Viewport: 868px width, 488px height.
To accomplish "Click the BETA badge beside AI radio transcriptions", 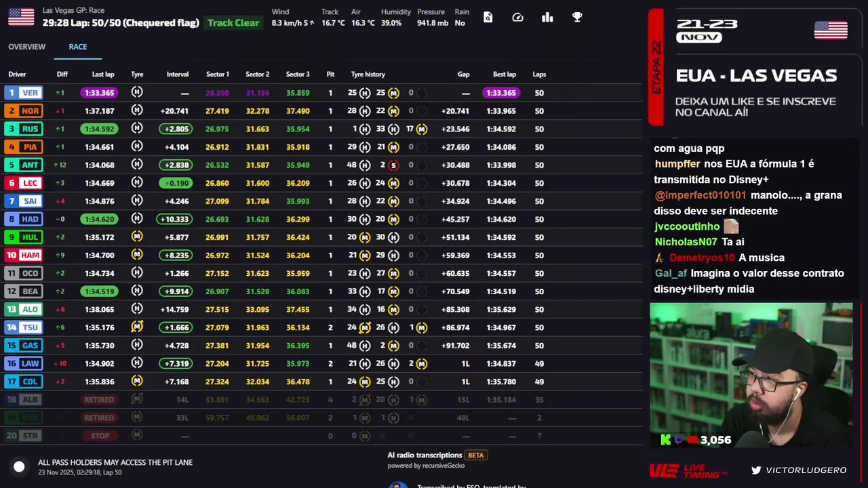I will coord(476,455).
